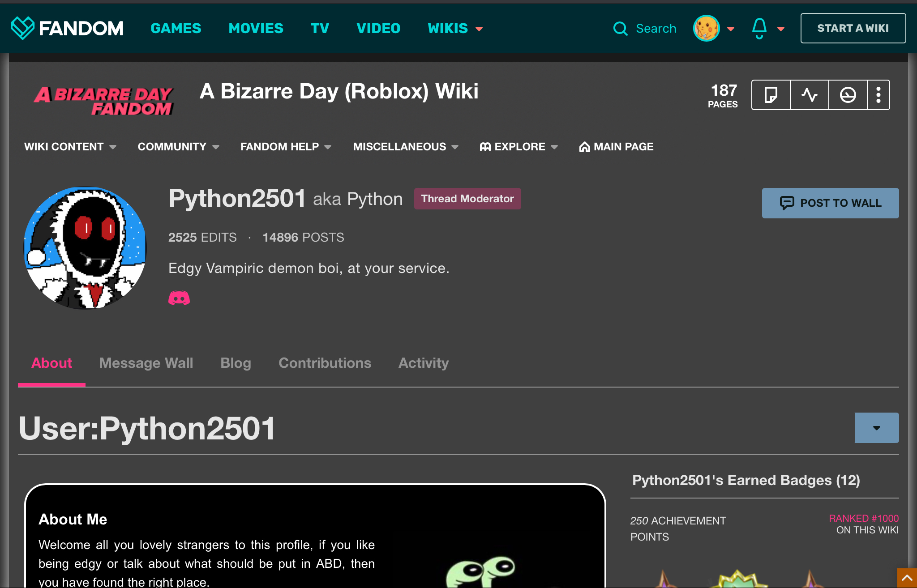Click the Earned Badges (12) heading
This screenshot has width=917, height=588.
pos(746,480)
